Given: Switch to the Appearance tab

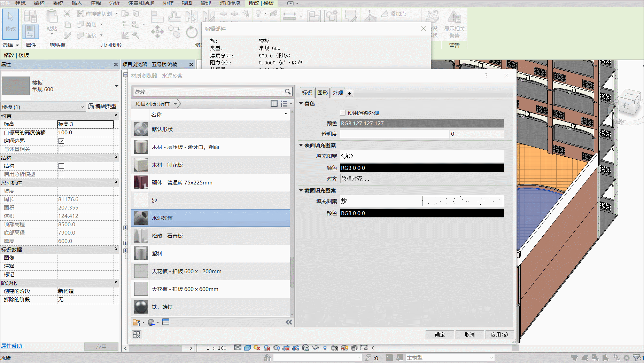Looking at the screenshot, I should point(338,93).
